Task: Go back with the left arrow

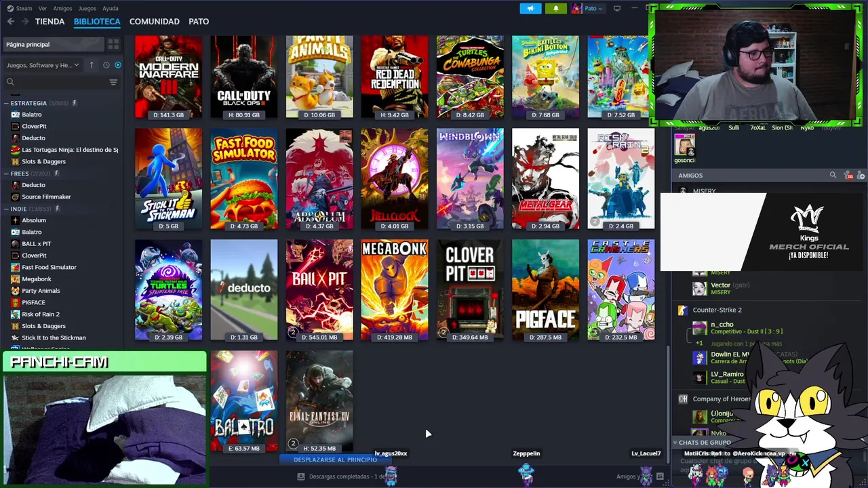Action: tap(11, 22)
